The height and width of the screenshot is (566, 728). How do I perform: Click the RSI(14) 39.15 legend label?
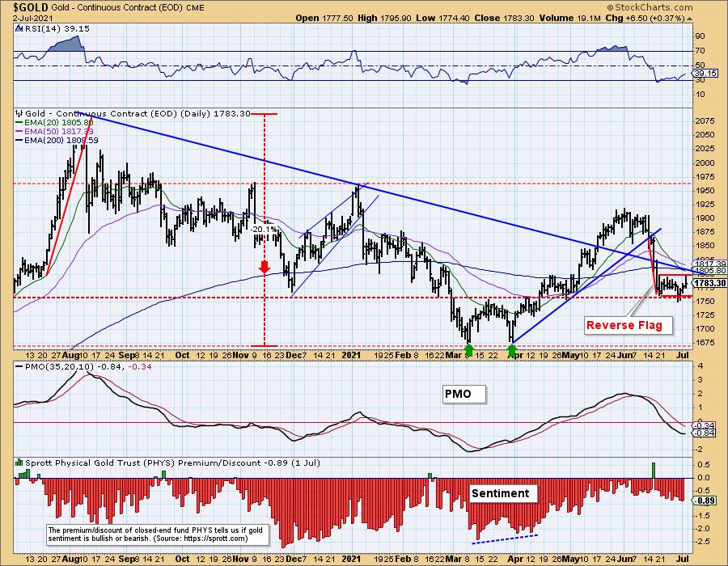56,29
